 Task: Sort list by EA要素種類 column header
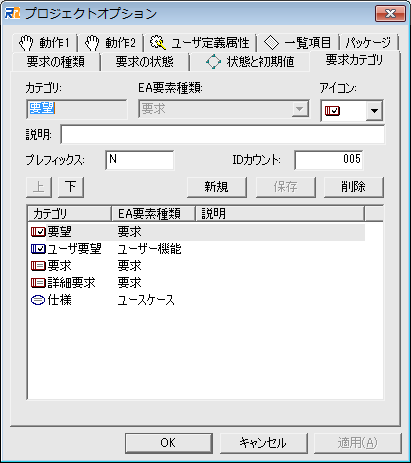[153, 214]
